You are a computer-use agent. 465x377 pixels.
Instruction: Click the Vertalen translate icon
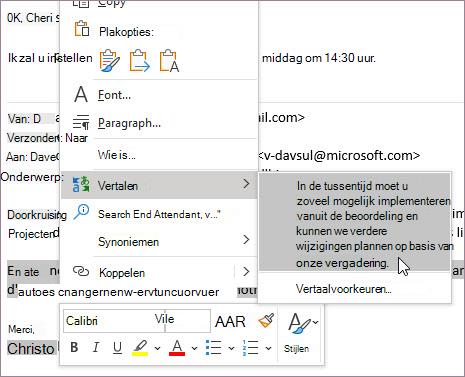tap(81, 184)
